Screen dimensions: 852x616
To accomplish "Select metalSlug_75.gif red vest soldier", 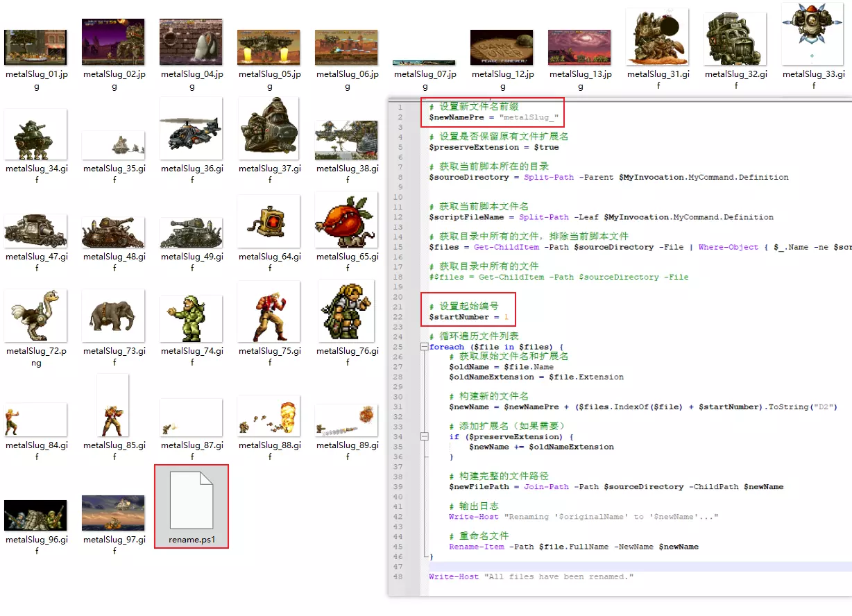I will pyautogui.click(x=269, y=311).
